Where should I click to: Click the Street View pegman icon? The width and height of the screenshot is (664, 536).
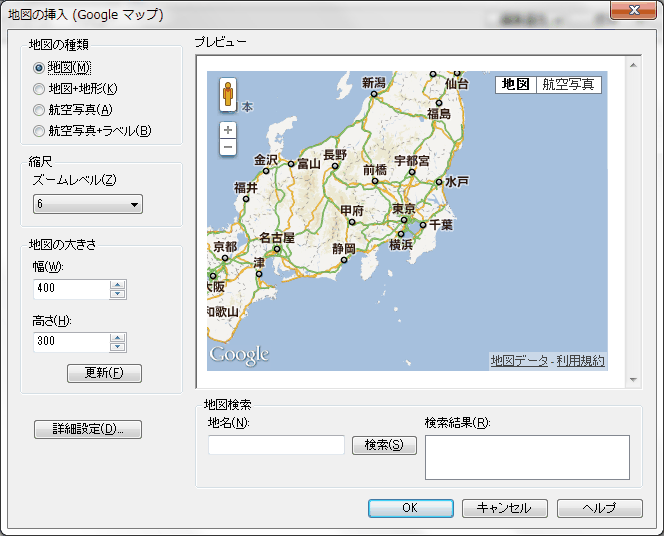point(228,94)
